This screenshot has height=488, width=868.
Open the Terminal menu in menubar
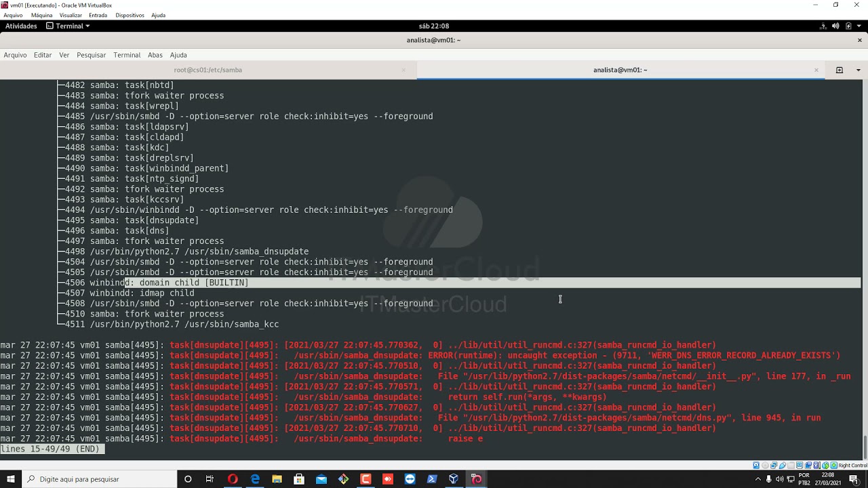point(127,55)
